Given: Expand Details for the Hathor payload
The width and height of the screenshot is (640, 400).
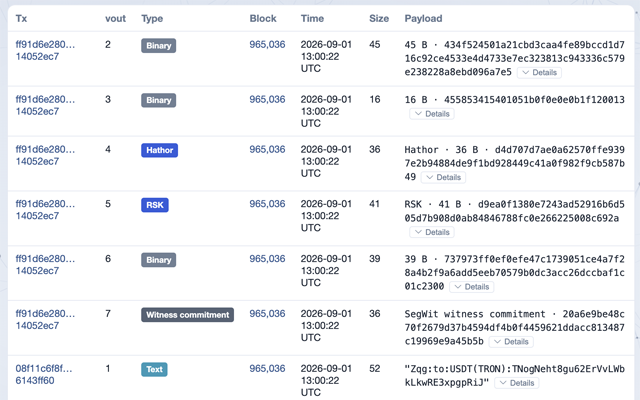Looking at the screenshot, I should click(x=443, y=178).
